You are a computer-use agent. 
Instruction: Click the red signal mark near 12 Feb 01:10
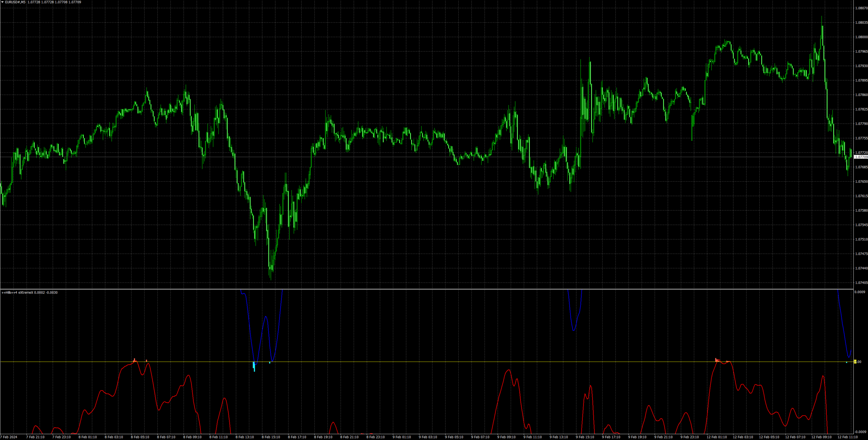[x=716, y=360]
